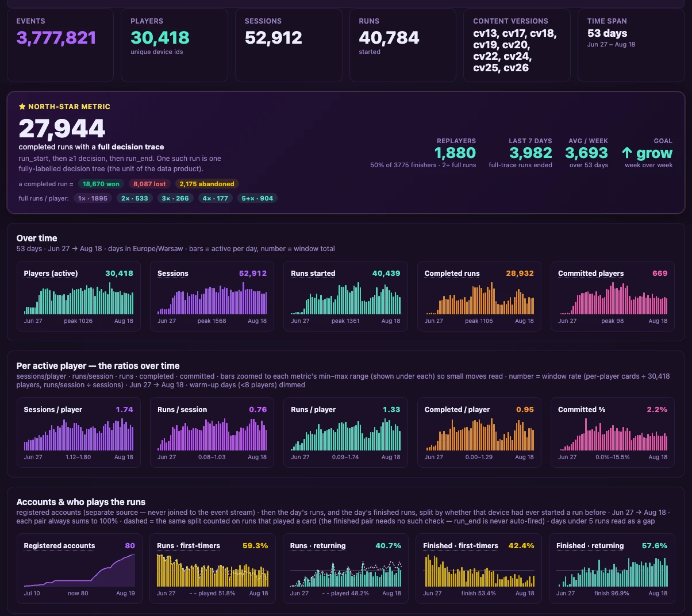Viewport: 692px width, 616px height.
Task: Click the Sessions / player chart title
Action: [53, 410]
